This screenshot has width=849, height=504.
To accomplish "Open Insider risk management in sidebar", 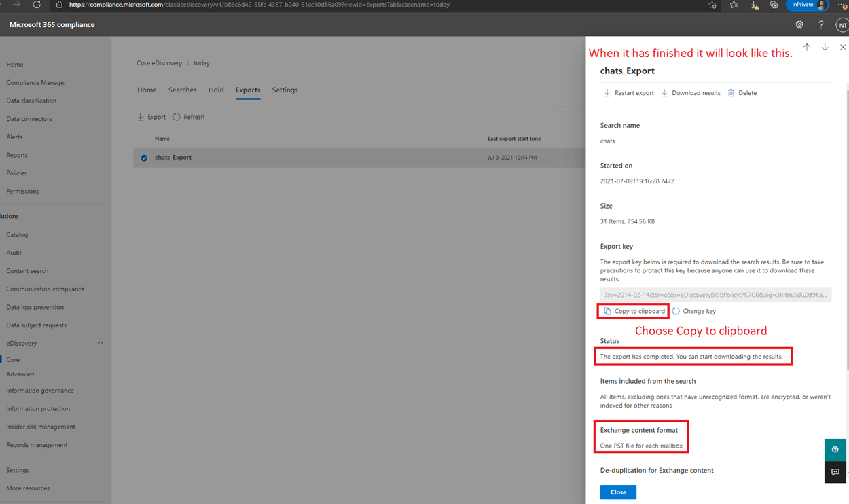I will [x=41, y=427].
